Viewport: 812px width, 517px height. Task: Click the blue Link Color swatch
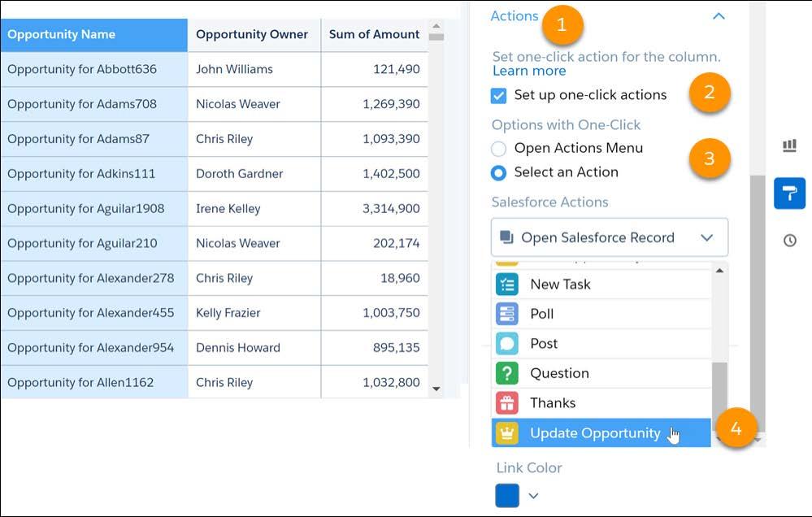pos(507,496)
